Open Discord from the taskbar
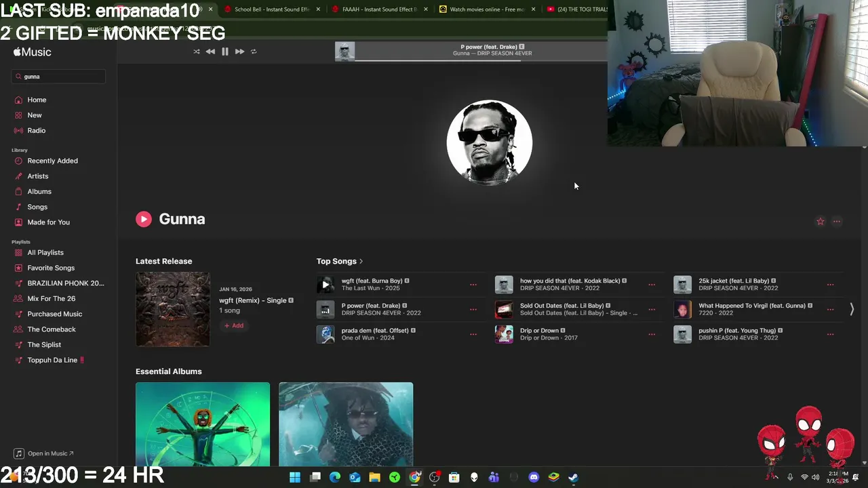Screen dimensions: 868x488 pos(534,477)
